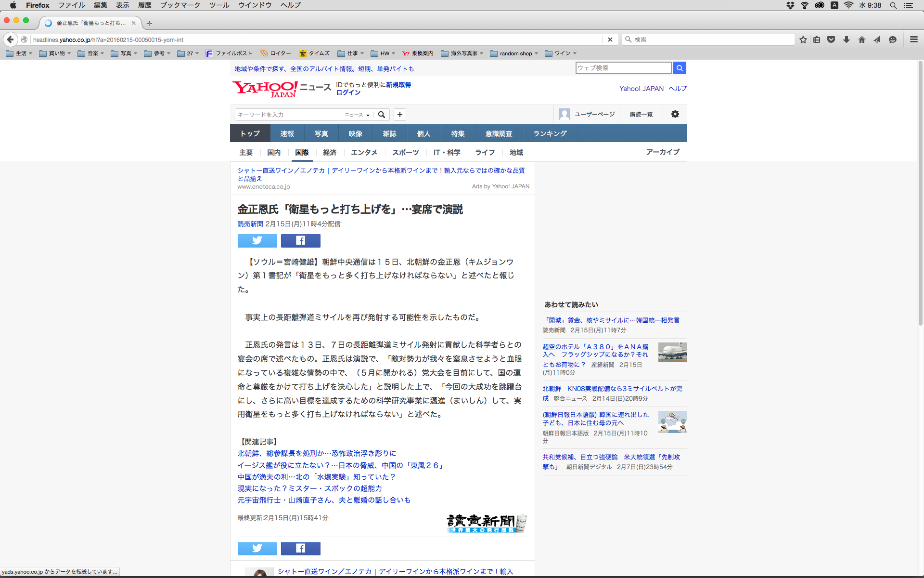Click the airplane thumbnail in sidebar

[672, 352]
